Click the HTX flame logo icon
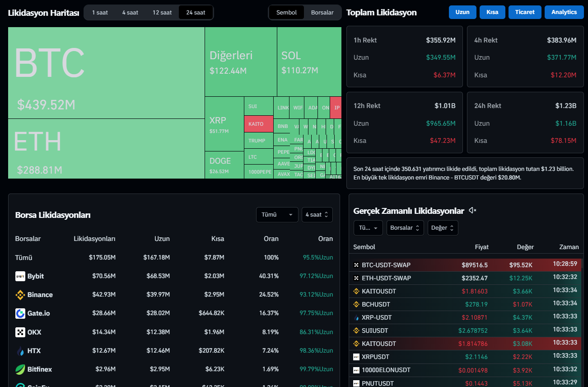 click(x=20, y=351)
